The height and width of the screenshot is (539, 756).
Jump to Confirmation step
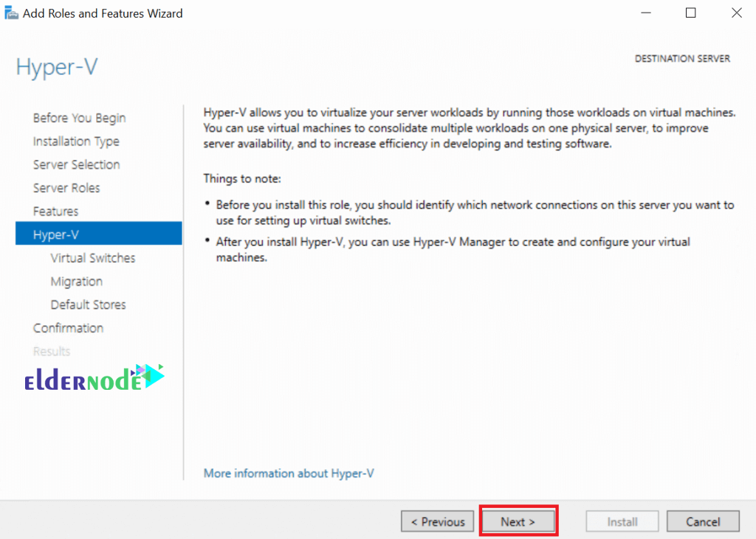[x=68, y=328]
